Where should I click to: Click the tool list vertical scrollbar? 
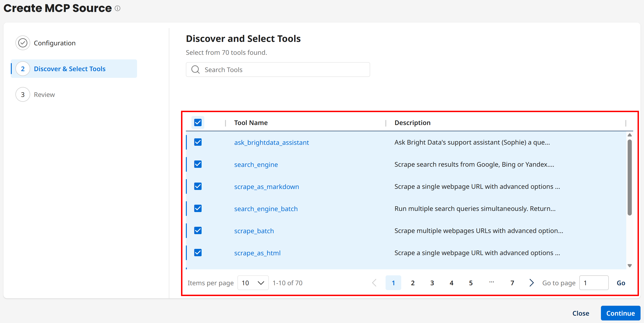pyautogui.click(x=629, y=177)
